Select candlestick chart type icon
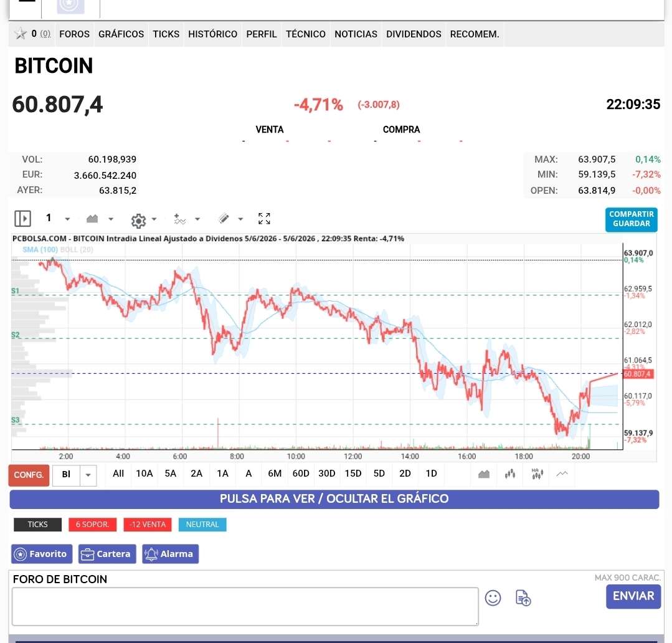This screenshot has width=672, height=643. (510, 474)
